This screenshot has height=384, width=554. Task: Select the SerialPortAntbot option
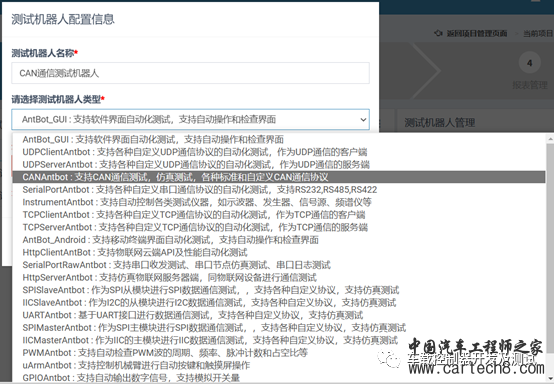click(279, 190)
